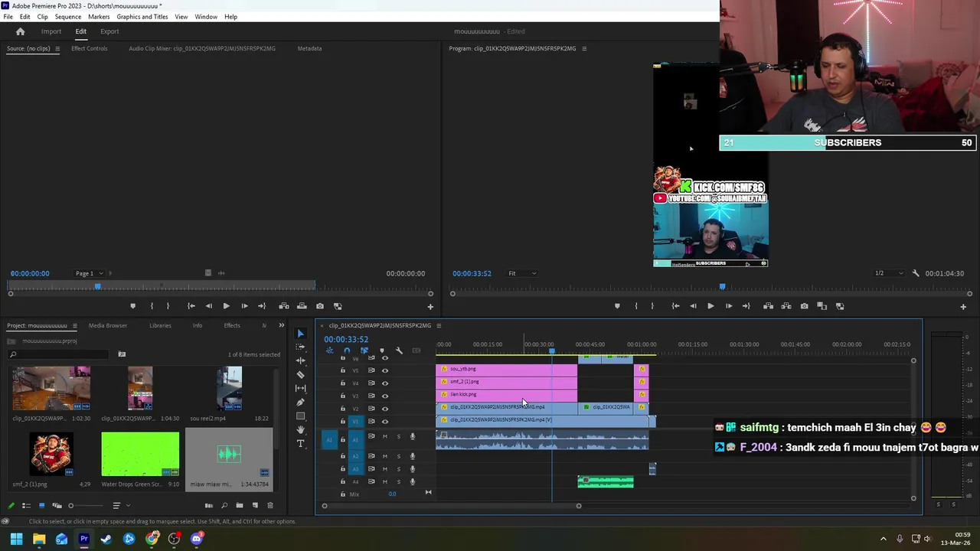Select the Ripple Edit tool
The image size is (980, 551).
coord(300,360)
